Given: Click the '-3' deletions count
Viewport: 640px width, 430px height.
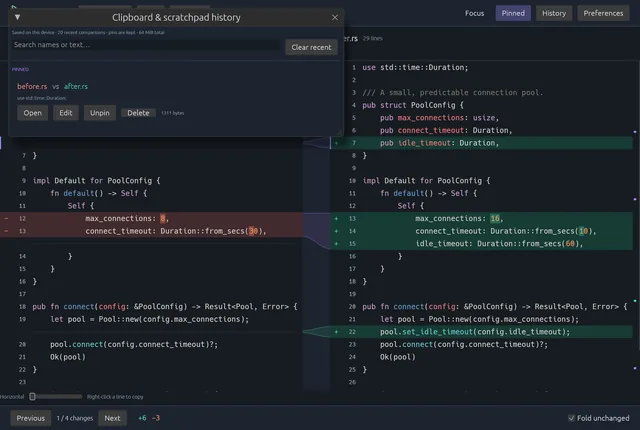Looking at the screenshot, I should tap(156, 418).
